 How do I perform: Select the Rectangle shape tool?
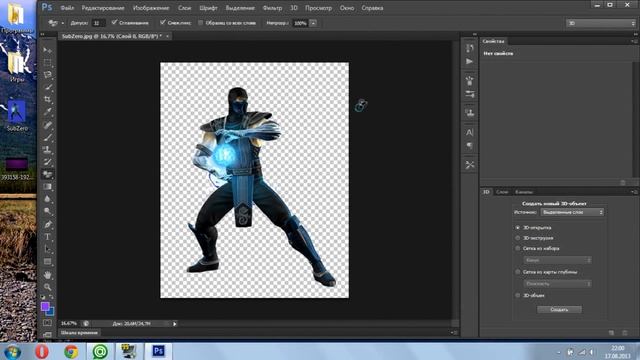click(x=48, y=262)
